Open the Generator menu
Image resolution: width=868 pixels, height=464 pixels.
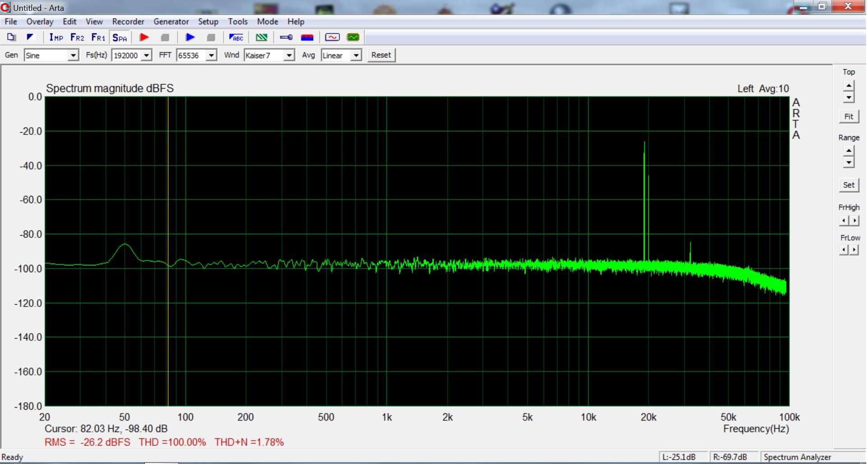pos(171,22)
